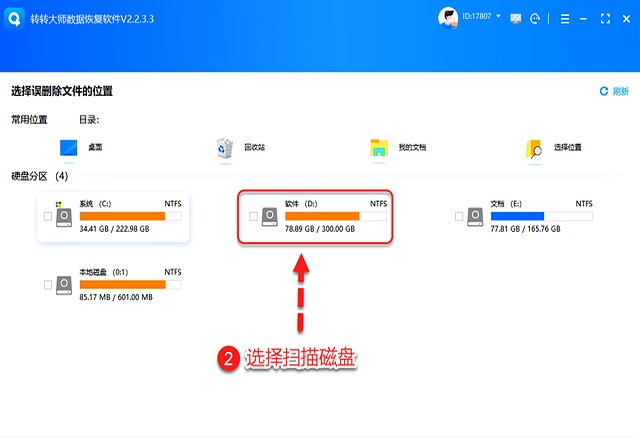Screen dimensions: 640x438
Task: Check the 文档 (E:) partition checkbox
Action: 459,216
